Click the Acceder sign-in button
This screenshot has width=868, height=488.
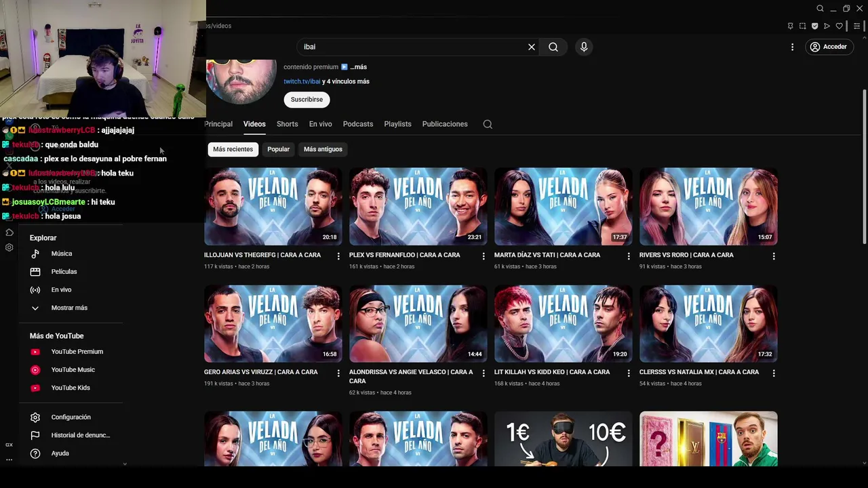click(829, 47)
